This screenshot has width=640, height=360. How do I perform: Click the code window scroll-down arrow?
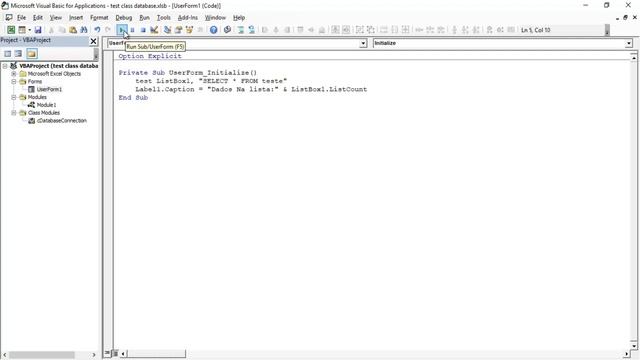tap(634, 346)
